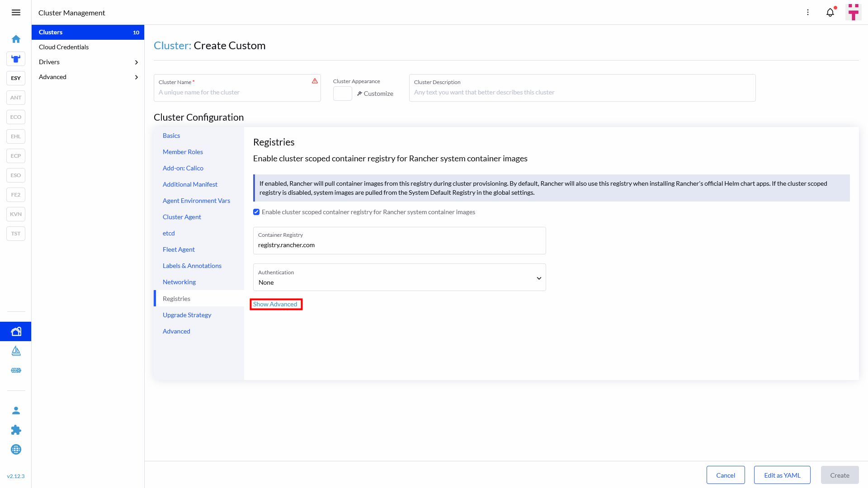The image size is (868, 488).
Task: Open the Extensions puzzle icon
Action: click(16, 430)
